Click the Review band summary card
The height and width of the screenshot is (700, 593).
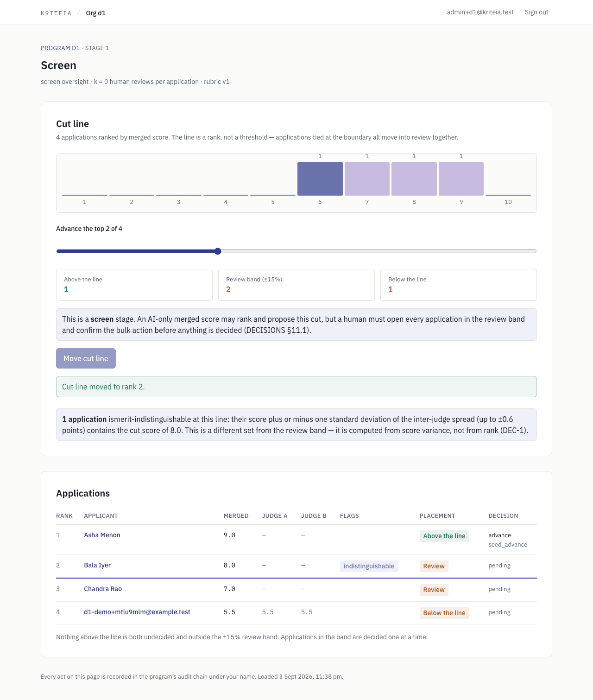[x=296, y=285]
